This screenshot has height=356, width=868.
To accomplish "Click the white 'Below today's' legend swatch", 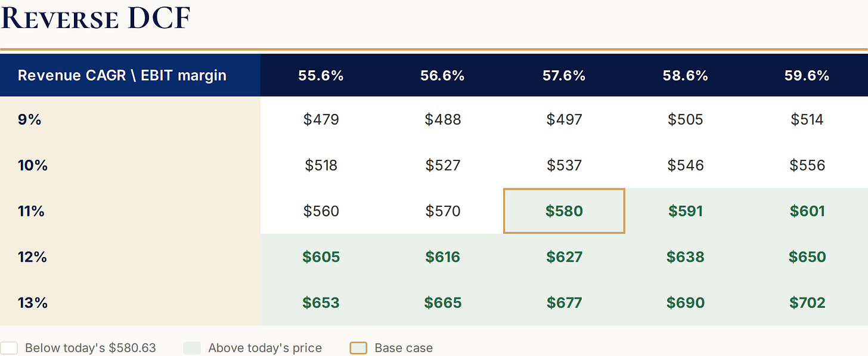I will tap(9, 348).
